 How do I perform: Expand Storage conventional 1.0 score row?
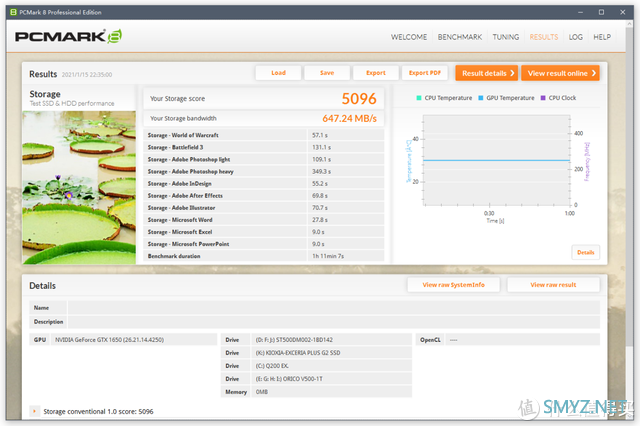pos(35,411)
